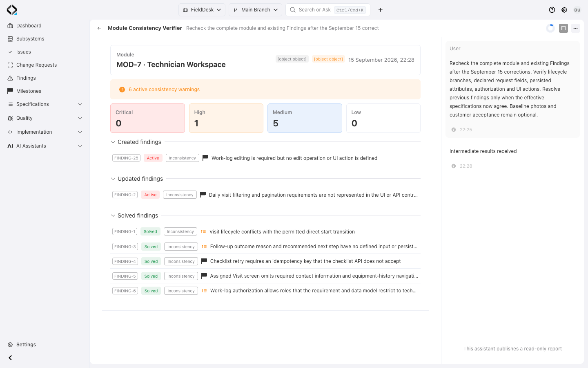Open FINDING-1 visit lifecycle finding

click(265, 232)
